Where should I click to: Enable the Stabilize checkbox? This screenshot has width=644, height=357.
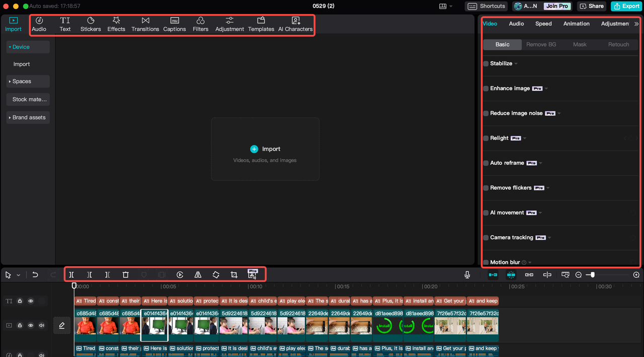[486, 64]
